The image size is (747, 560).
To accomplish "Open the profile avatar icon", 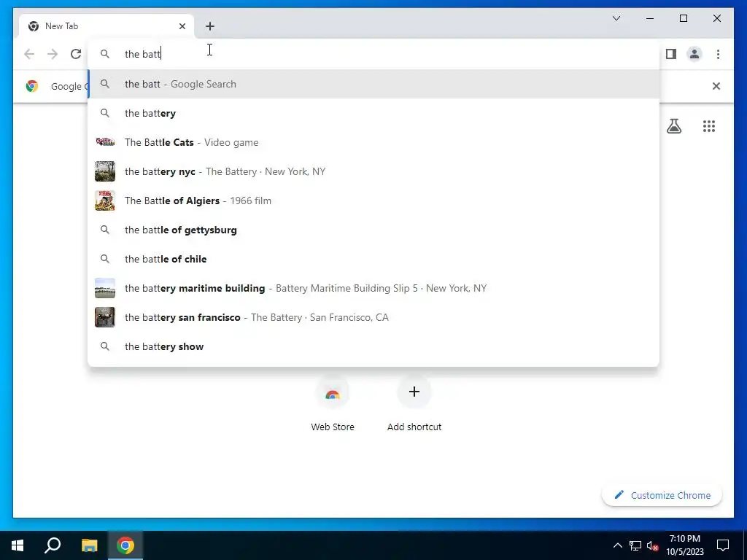I will [694, 54].
